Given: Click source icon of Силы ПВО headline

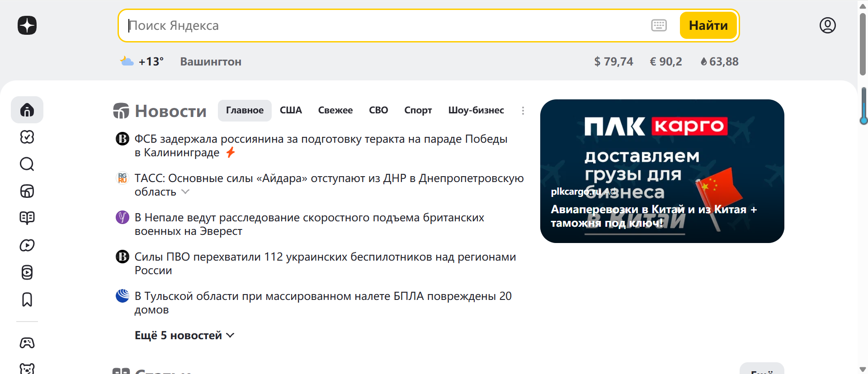Looking at the screenshot, I should [123, 257].
